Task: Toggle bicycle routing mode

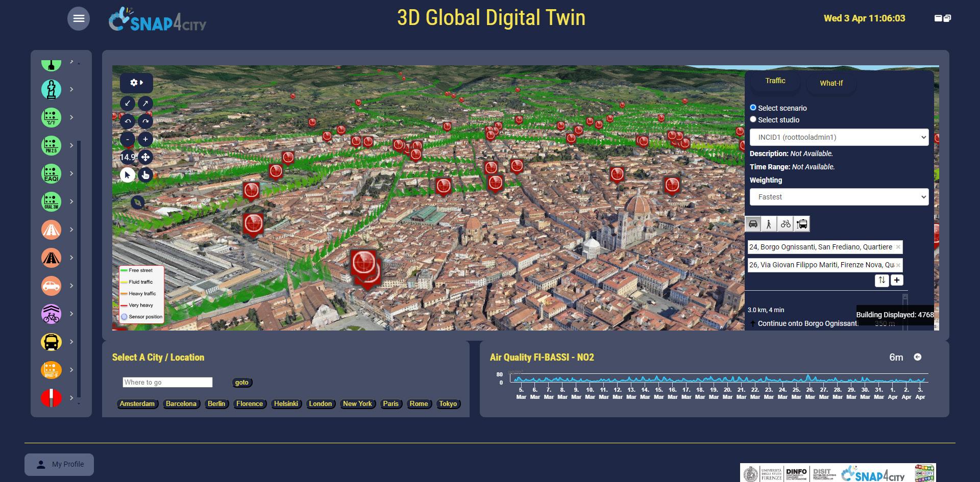Action: tap(786, 224)
